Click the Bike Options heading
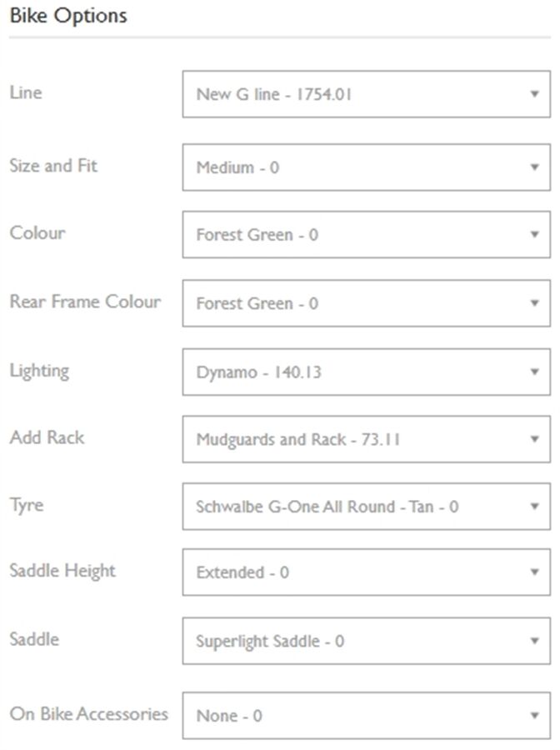The width and height of the screenshot is (560, 750). [67, 16]
